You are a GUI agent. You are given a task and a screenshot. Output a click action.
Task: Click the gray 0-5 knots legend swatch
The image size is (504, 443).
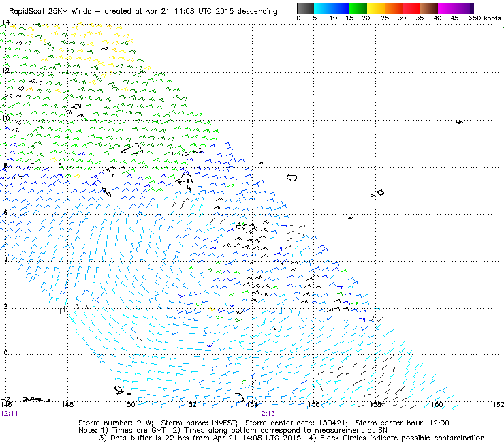click(305, 8)
